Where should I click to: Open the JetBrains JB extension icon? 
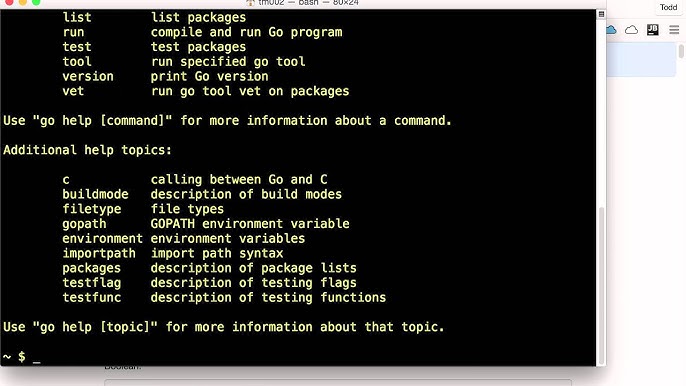pos(652,30)
